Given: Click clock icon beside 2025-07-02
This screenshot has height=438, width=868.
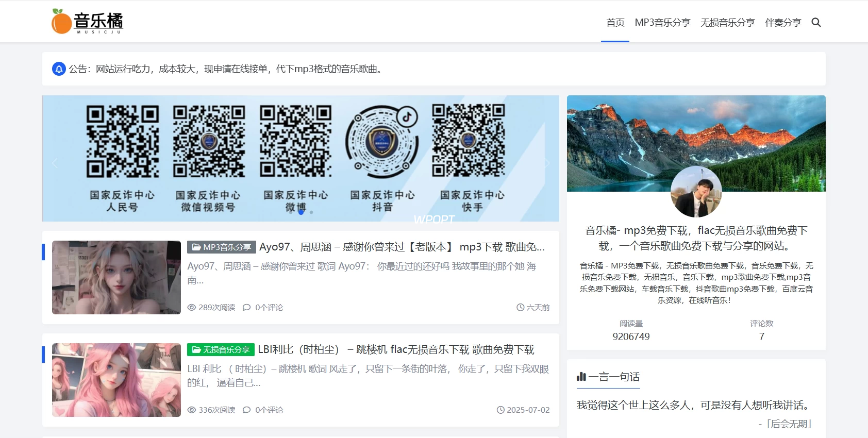Looking at the screenshot, I should (500, 410).
